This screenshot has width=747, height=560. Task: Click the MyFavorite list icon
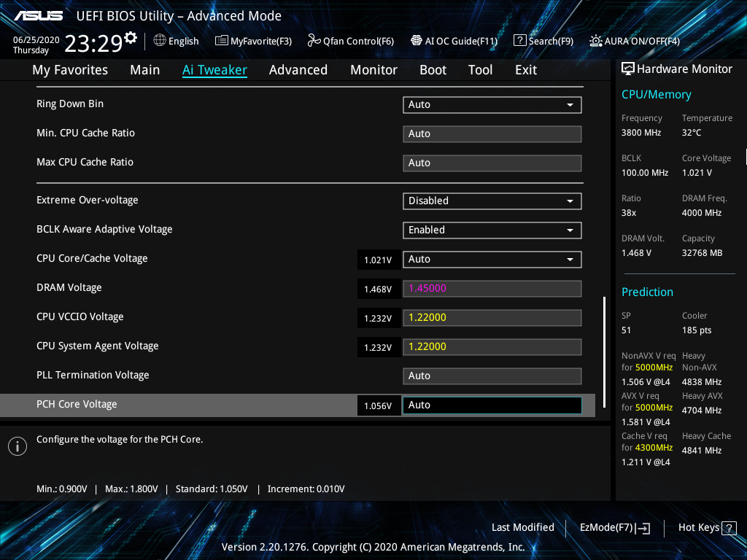click(222, 41)
